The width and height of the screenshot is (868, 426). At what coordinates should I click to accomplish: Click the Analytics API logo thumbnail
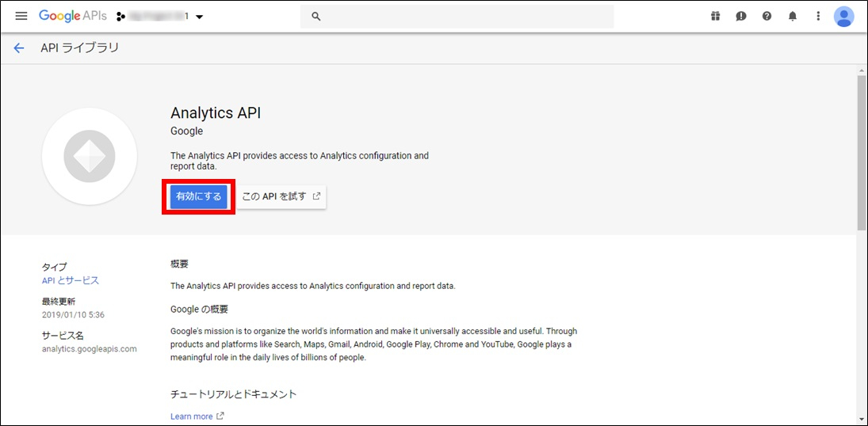pos(89,156)
